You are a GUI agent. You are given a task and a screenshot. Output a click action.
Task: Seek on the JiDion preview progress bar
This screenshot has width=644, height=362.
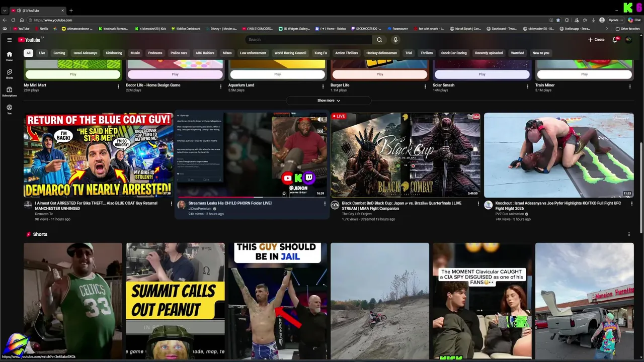coord(252,197)
